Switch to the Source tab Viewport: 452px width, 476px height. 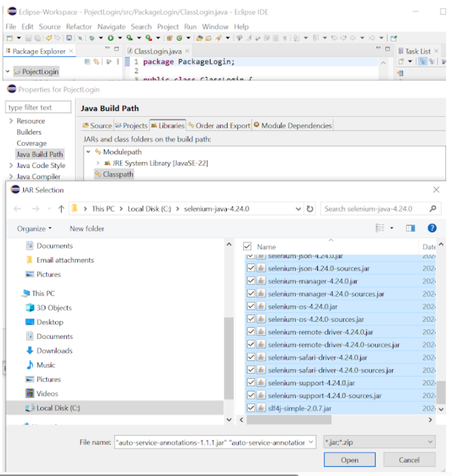97,125
